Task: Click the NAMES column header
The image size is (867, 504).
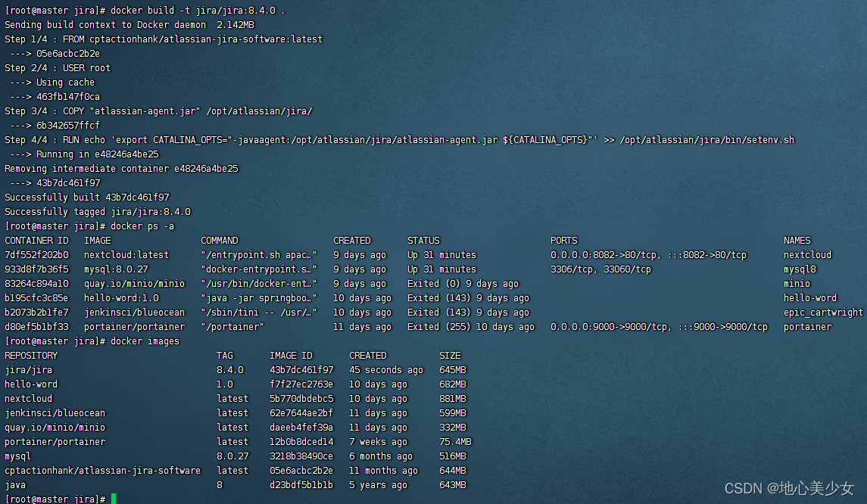Action: (797, 241)
